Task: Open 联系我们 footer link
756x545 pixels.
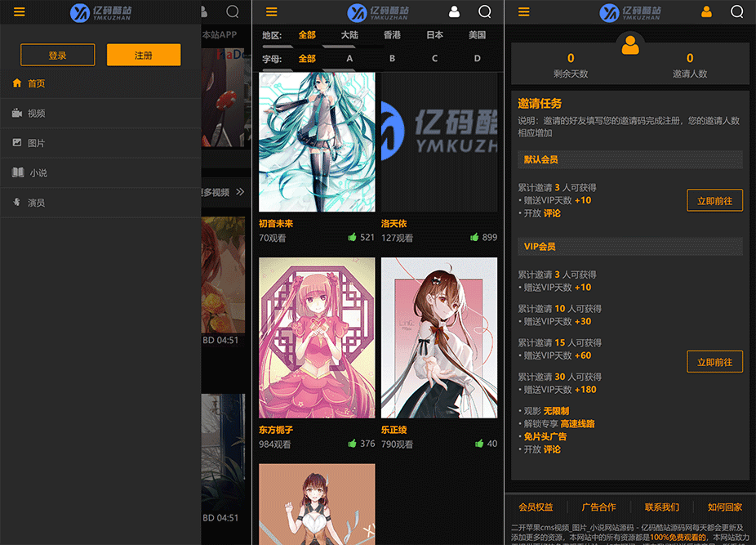Action: 662,507
